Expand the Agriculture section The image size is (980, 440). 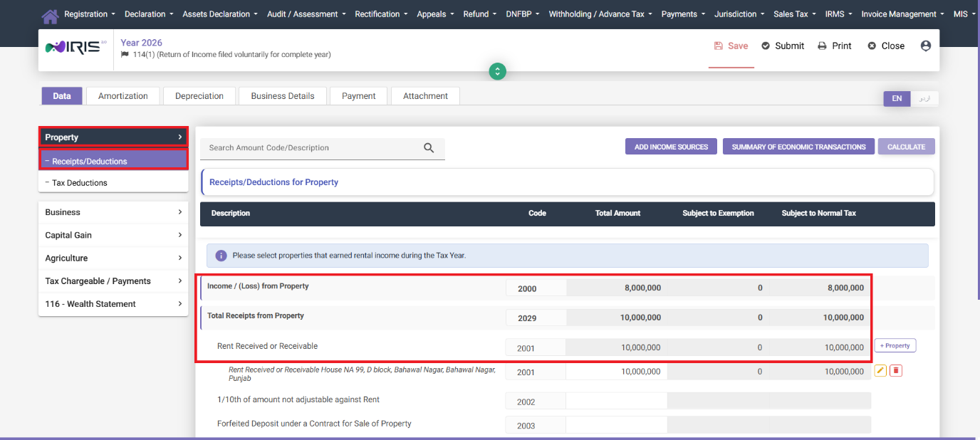click(x=113, y=258)
